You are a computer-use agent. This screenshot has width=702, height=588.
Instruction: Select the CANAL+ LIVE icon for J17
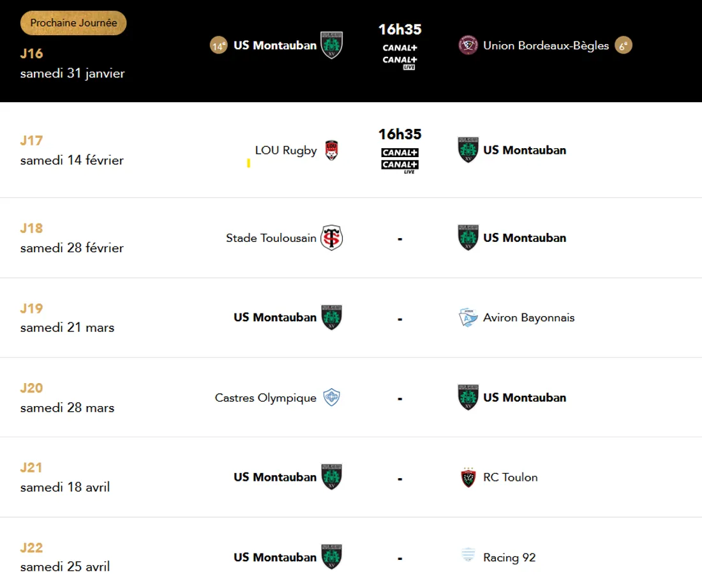(399, 165)
